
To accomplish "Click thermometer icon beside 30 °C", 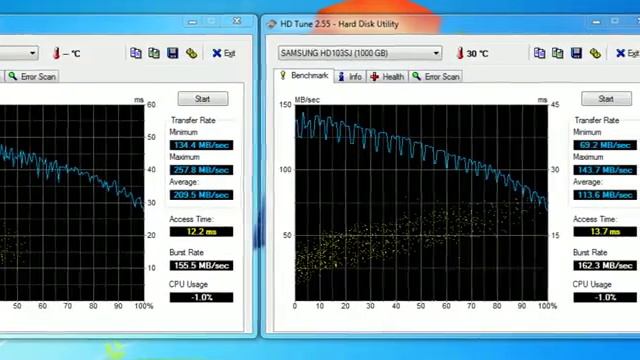I will coord(460,53).
